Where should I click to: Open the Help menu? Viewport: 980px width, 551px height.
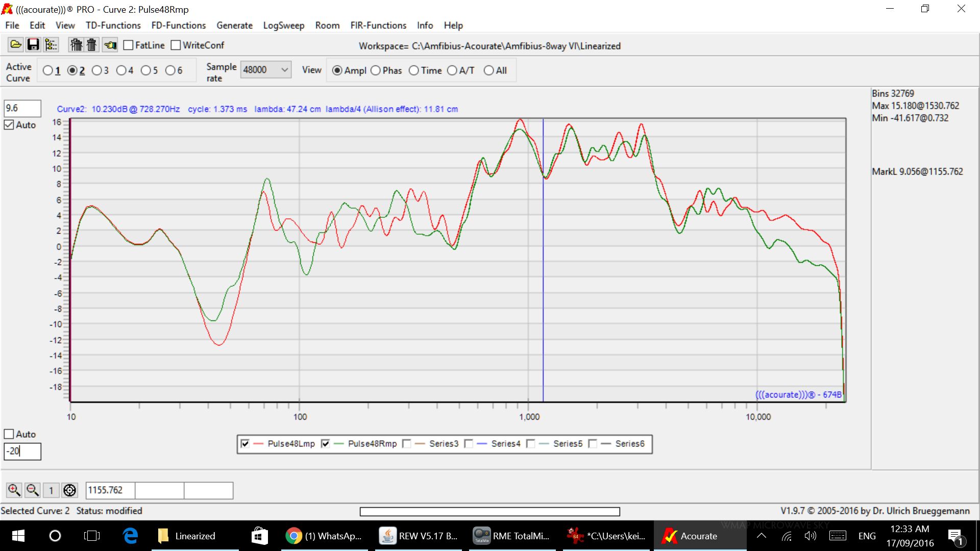(x=453, y=26)
